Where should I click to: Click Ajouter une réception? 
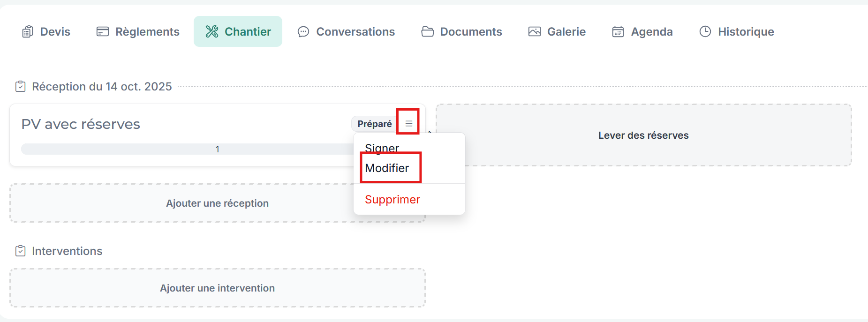pos(218,203)
